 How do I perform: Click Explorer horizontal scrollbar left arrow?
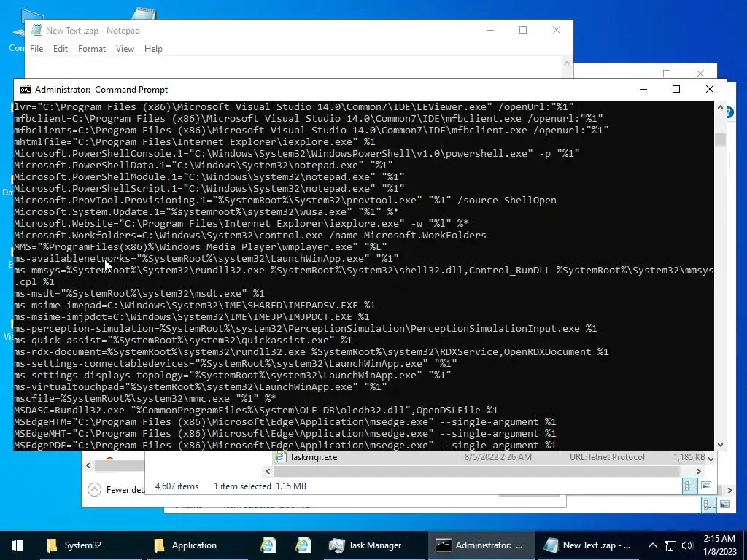tap(268, 472)
